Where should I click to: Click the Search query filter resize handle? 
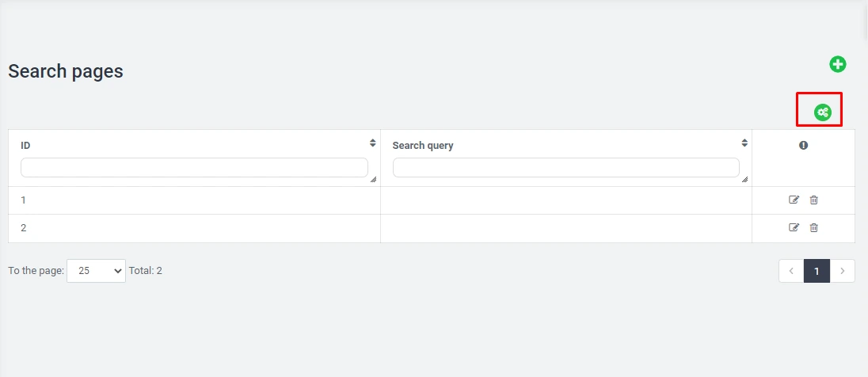click(x=744, y=180)
